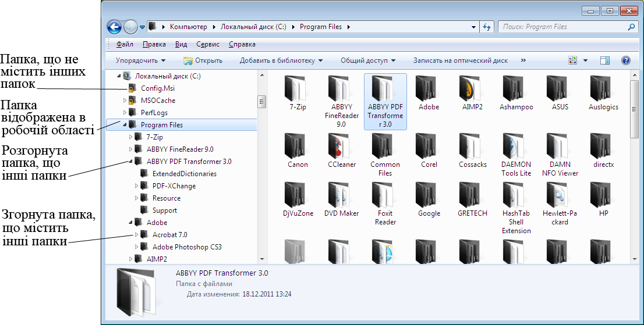Open the Файл menu

pos(125,44)
